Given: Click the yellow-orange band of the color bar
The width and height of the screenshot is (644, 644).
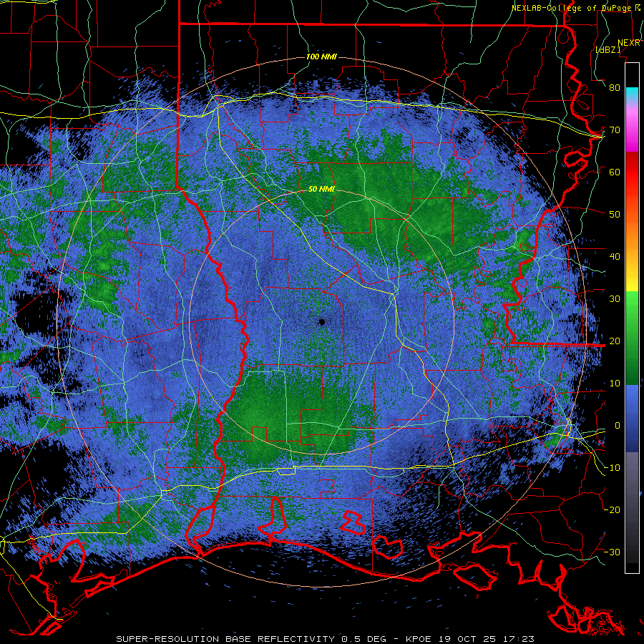Looking at the screenshot, I should point(632,256).
